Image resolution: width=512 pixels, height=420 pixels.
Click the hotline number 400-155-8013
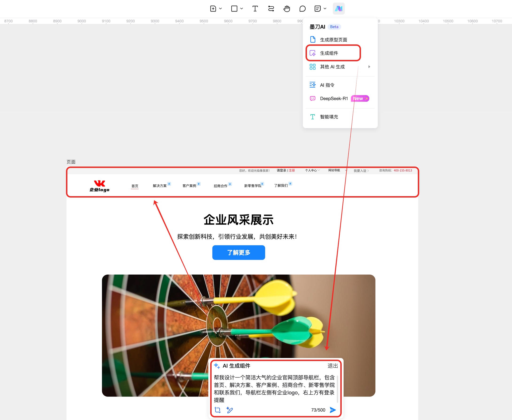pos(403,170)
